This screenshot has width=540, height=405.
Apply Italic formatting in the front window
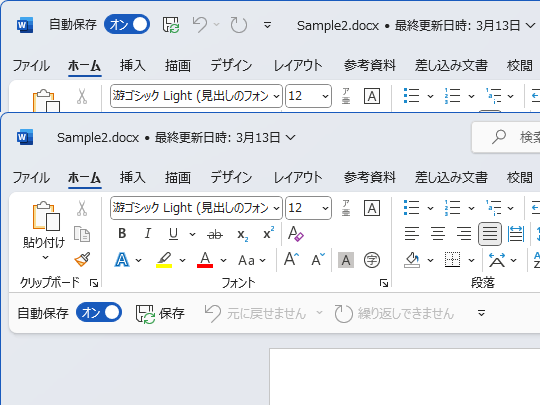tap(148, 234)
